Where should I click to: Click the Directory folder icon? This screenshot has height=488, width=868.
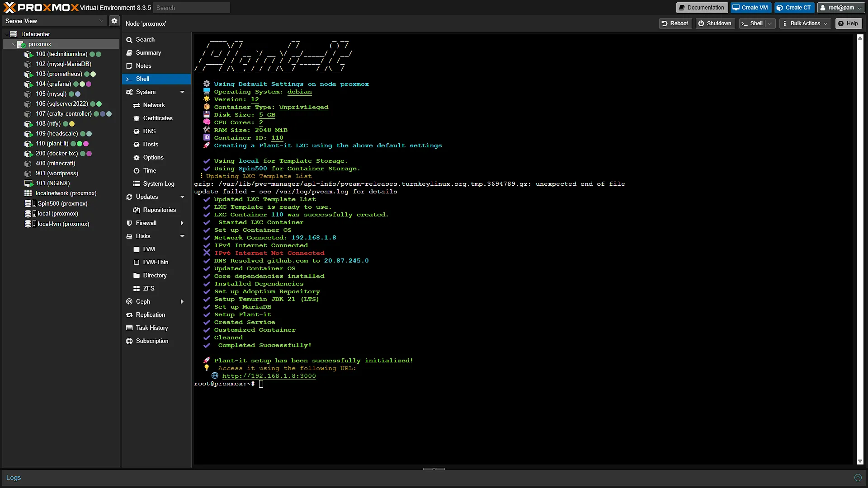pyautogui.click(x=137, y=276)
